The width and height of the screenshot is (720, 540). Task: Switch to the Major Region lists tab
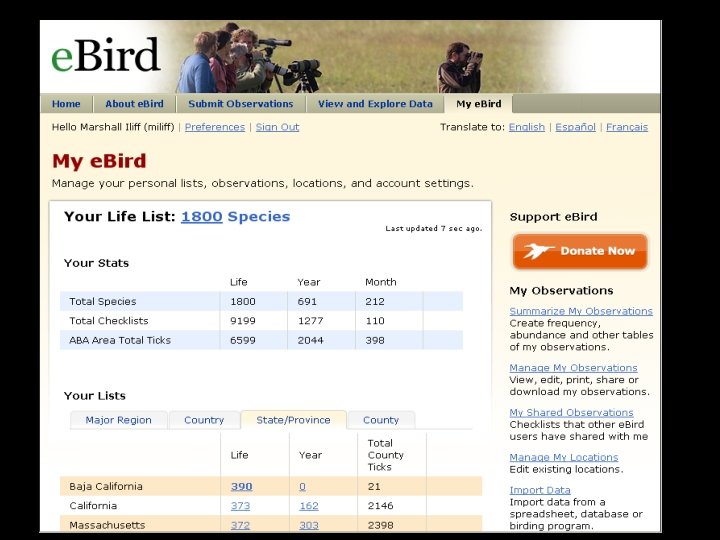click(118, 420)
